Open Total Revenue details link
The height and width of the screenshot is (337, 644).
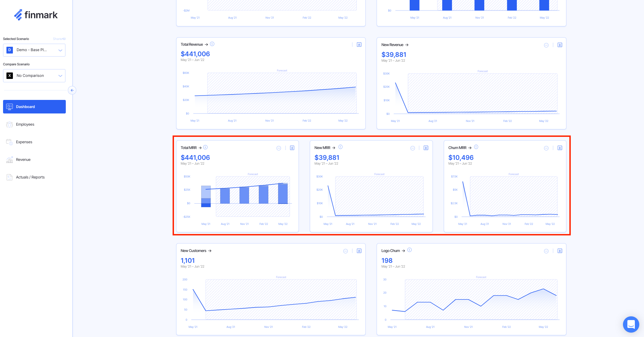tap(194, 45)
